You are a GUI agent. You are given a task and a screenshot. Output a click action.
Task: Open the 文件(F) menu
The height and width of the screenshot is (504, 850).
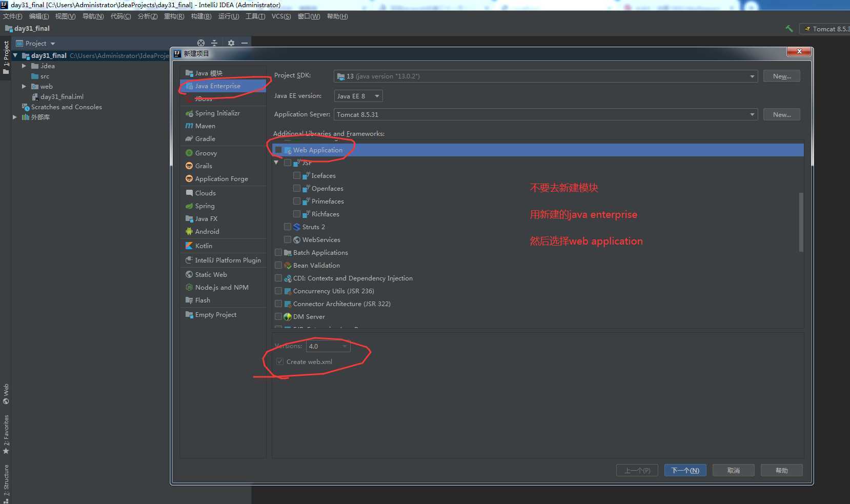point(13,16)
